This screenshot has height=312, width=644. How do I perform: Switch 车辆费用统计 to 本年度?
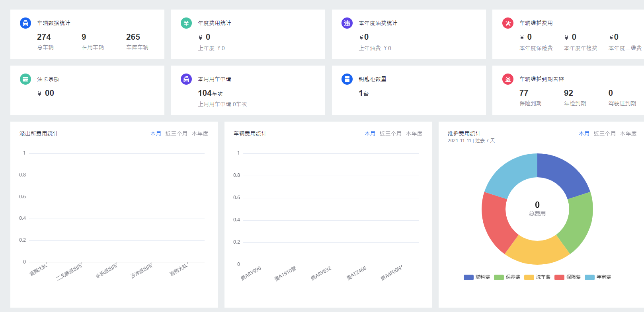click(x=414, y=134)
